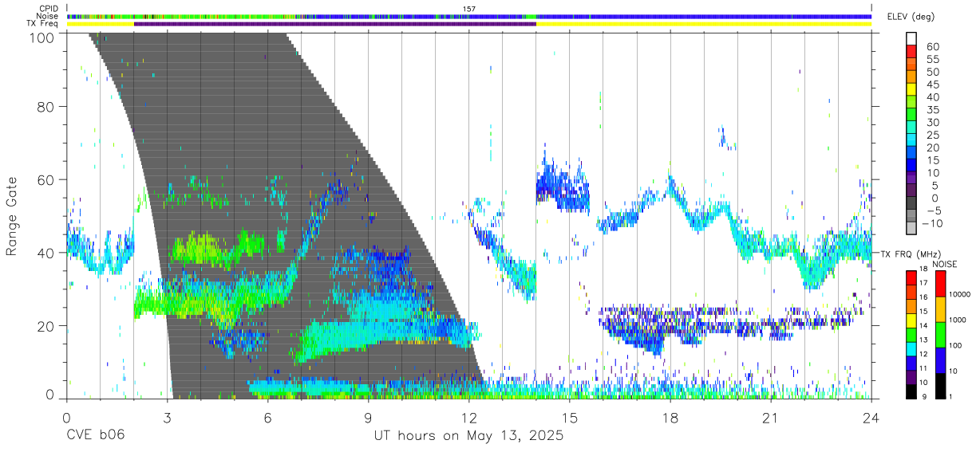Click the CPID value 157
This screenshot has width=980, height=452.
469,8
